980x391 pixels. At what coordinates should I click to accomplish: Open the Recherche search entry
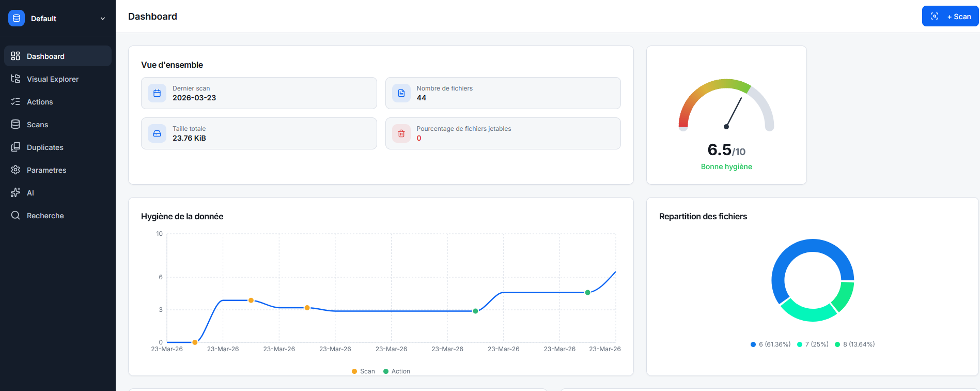[58, 215]
